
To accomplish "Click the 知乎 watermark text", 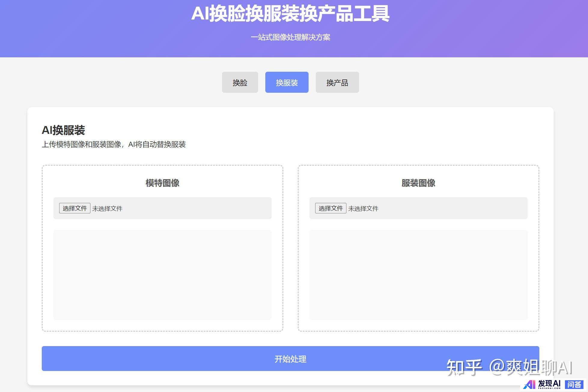I will 464,367.
